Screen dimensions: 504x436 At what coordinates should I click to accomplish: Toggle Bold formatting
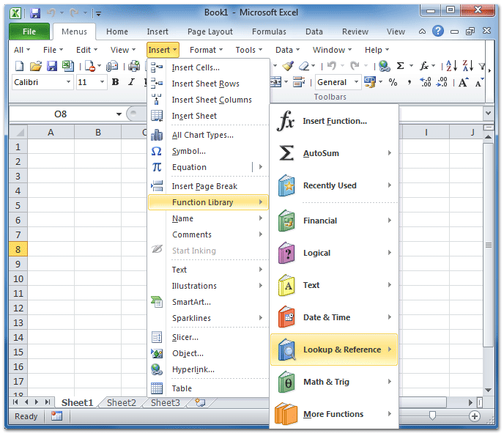tap(116, 82)
